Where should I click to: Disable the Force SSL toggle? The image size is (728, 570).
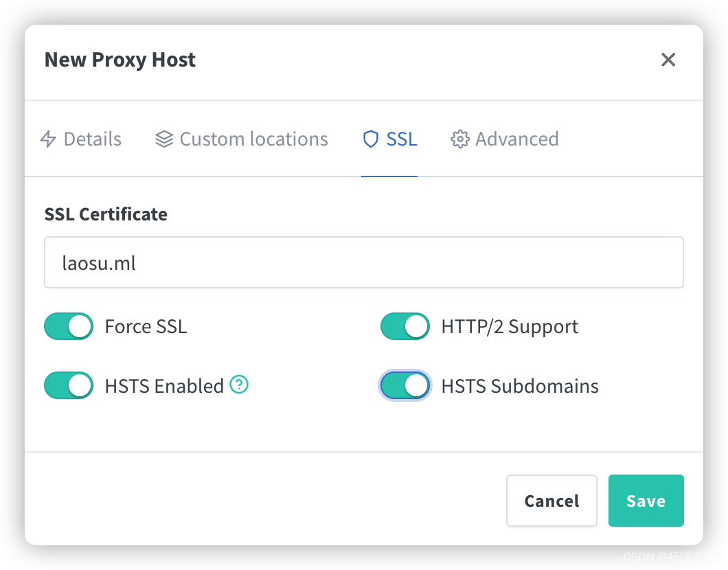pos(69,326)
